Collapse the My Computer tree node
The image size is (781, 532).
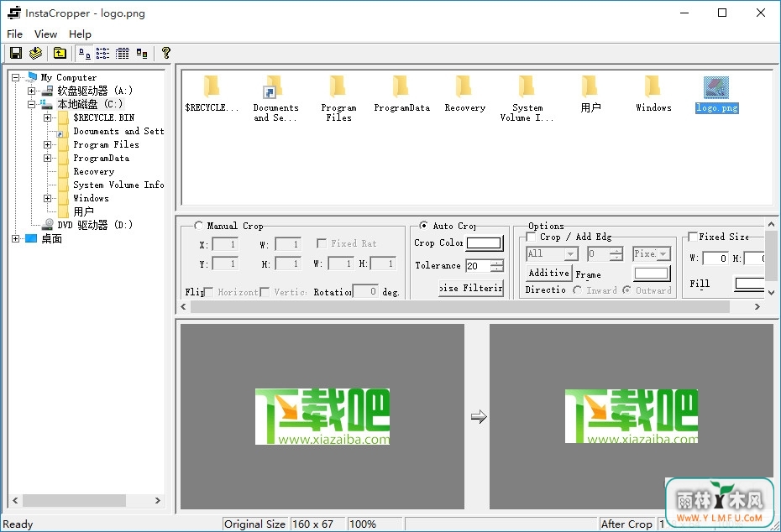coord(15,78)
